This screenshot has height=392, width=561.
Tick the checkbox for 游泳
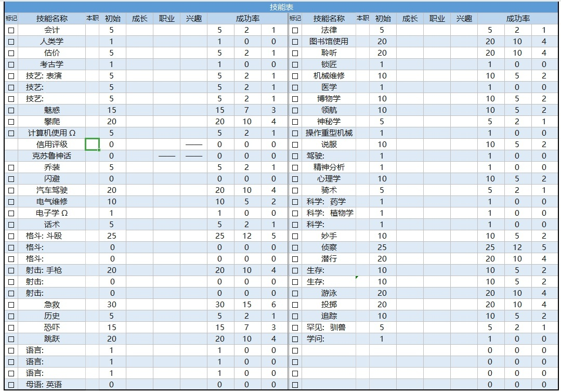click(x=295, y=294)
